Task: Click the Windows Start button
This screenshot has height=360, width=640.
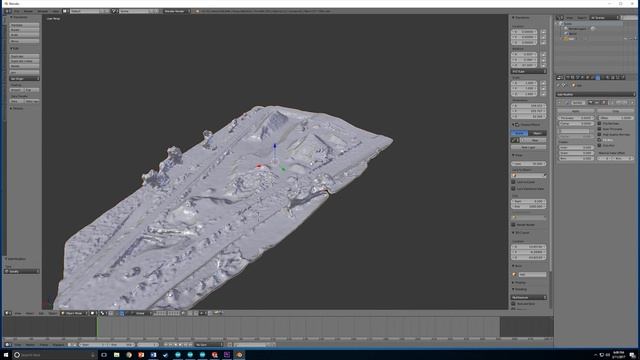Action: point(6,355)
